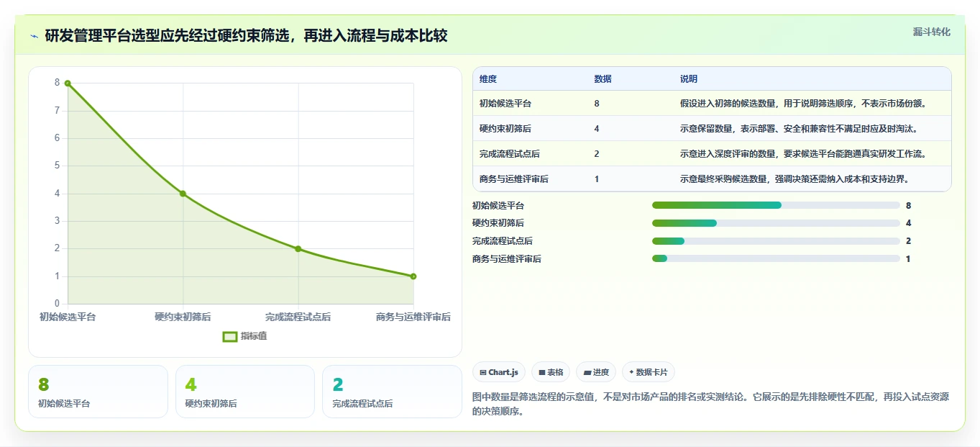Click the progress list label 商务与运维评审后
The height and width of the screenshot is (447, 980).
pos(507,258)
